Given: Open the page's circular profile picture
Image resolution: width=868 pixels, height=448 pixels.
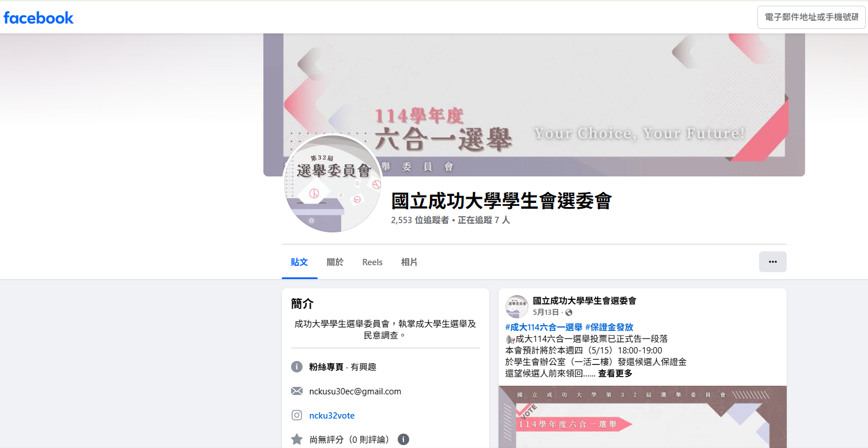Looking at the screenshot, I should pyautogui.click(x=333, y=183).
